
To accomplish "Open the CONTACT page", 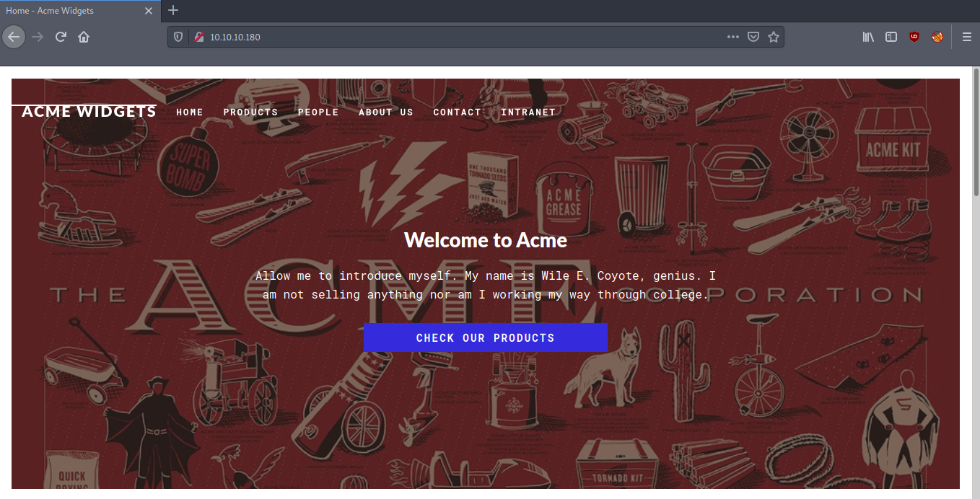I will coord(457,112).
